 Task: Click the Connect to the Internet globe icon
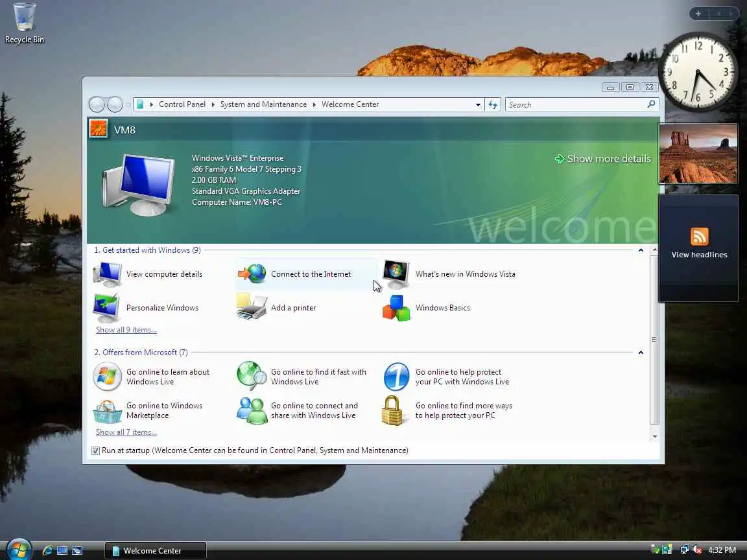[252, 274]
